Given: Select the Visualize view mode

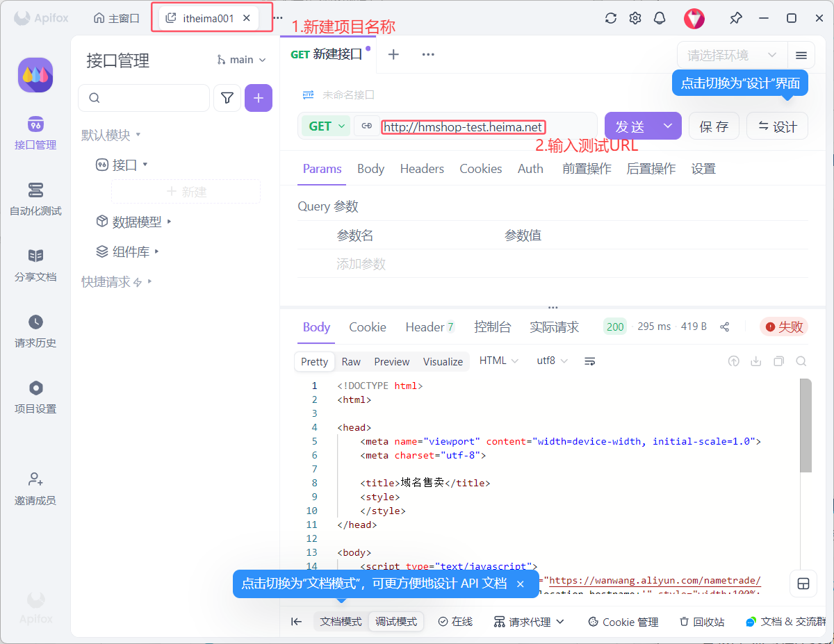Looking at the screenshot, I should [x=443, y=361].
